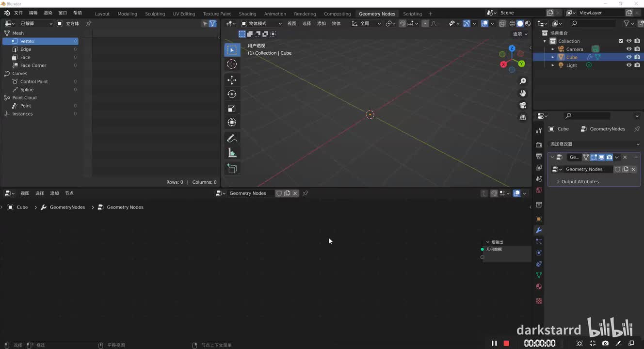Open the Scripting workspace tab

click(412, 14)
